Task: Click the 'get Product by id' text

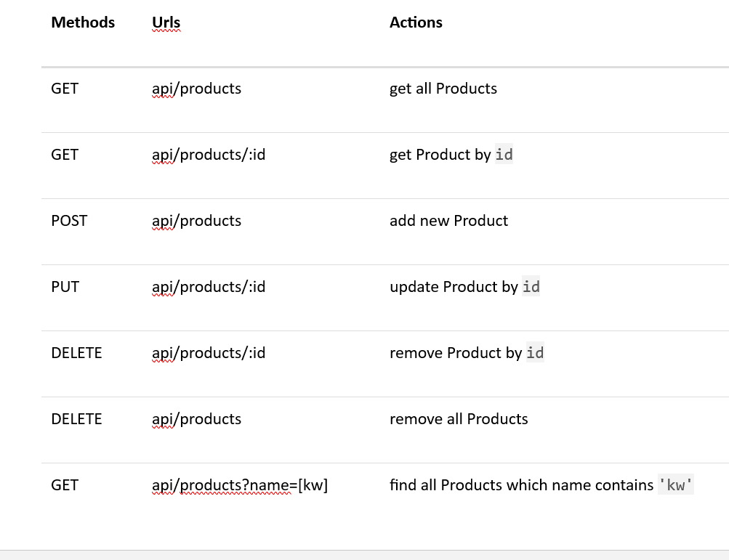Action: click(x=451, y=154)
